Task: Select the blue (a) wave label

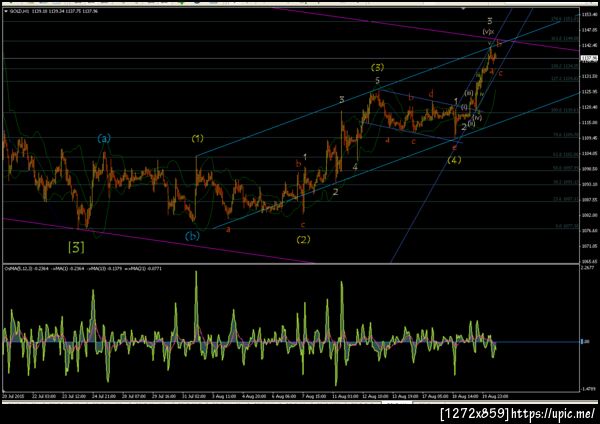Action: tap(104, 138)
